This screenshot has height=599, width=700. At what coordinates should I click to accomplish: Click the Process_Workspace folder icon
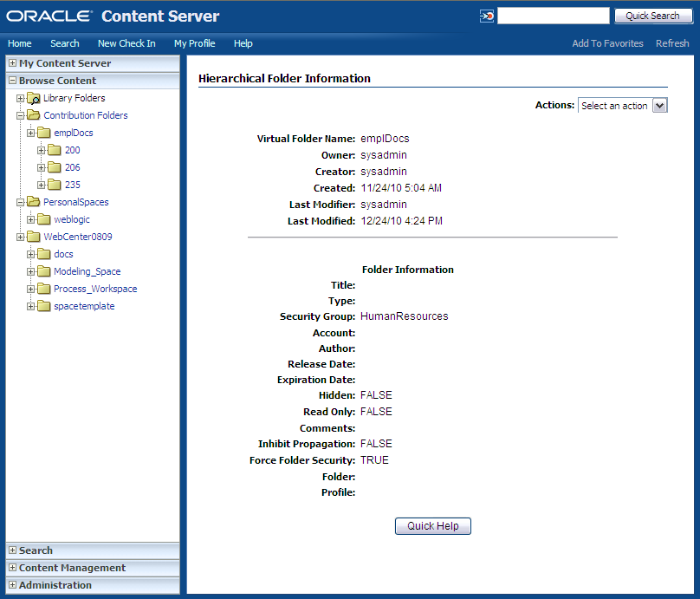click(42, 288)
